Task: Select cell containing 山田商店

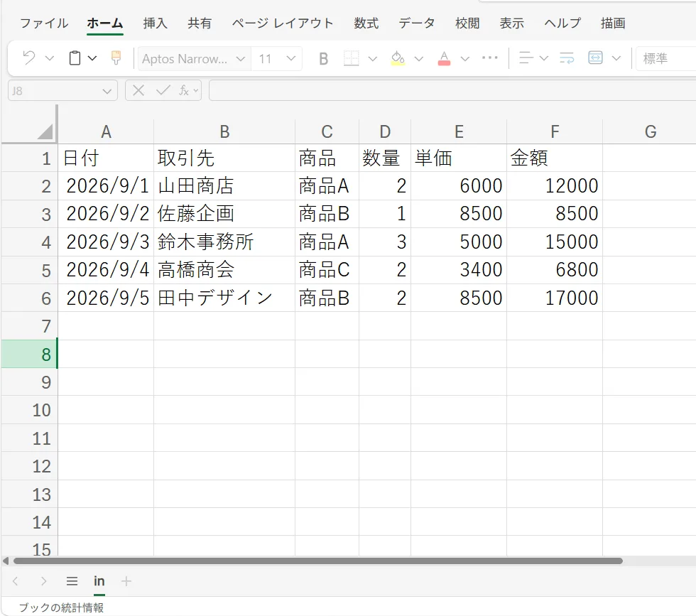Action: [224, 185]
